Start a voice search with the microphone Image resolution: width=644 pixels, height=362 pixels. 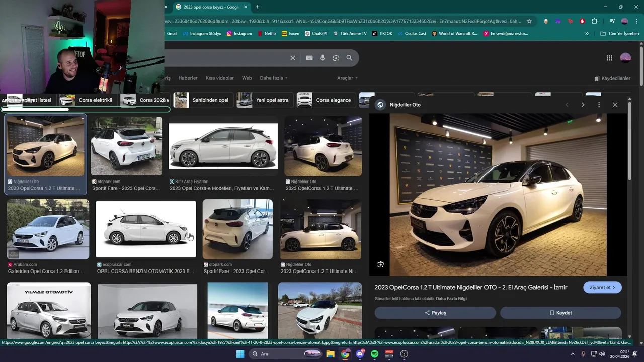point(323,58)
